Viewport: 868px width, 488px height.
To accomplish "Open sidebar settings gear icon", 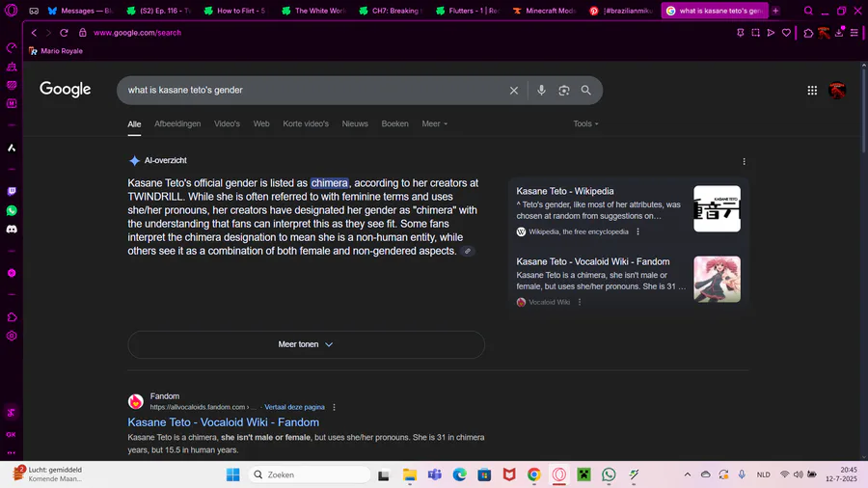I will pyautogui.click(x=12, y=336).
